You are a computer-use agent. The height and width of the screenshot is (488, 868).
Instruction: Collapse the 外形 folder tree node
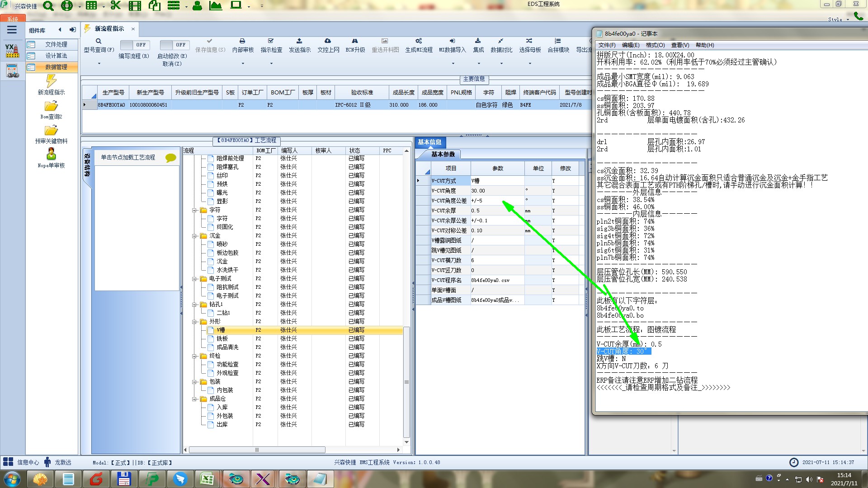click(194, 322)
